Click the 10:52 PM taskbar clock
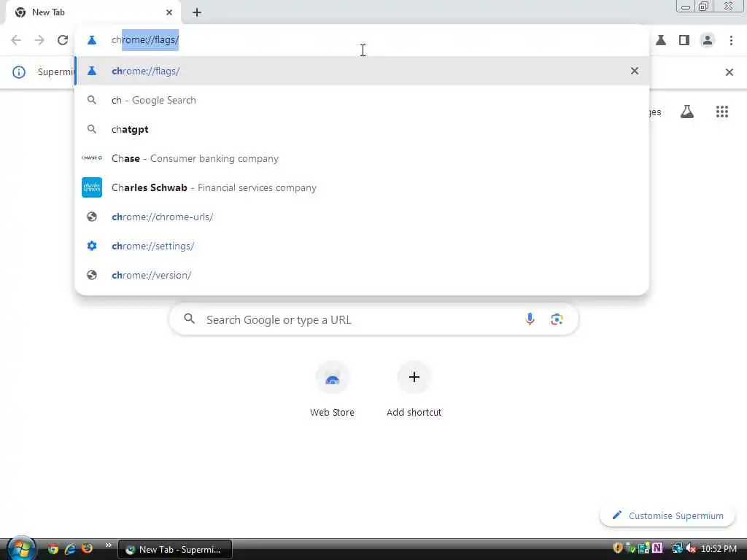747x560 pixels. click(719, 549)
